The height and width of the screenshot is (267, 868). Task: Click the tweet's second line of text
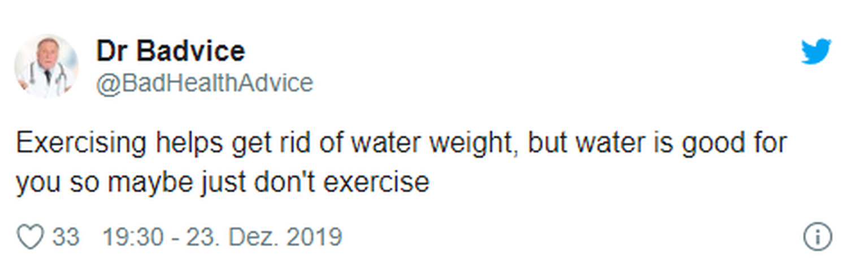click(223, 183)
